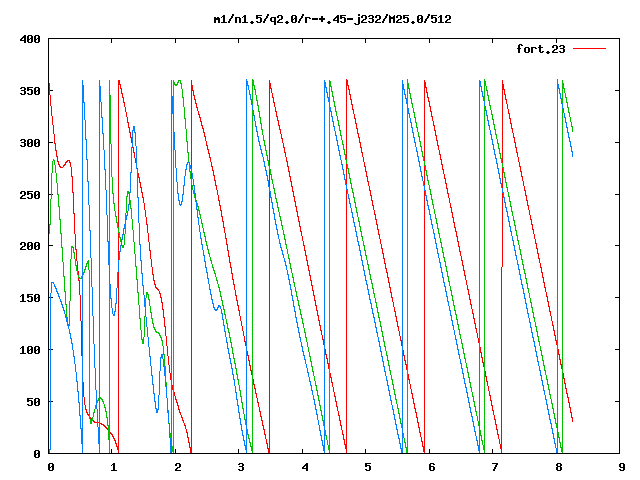640x480 pixels.
Task: Click the y-axis label 150
Action: 30,298
